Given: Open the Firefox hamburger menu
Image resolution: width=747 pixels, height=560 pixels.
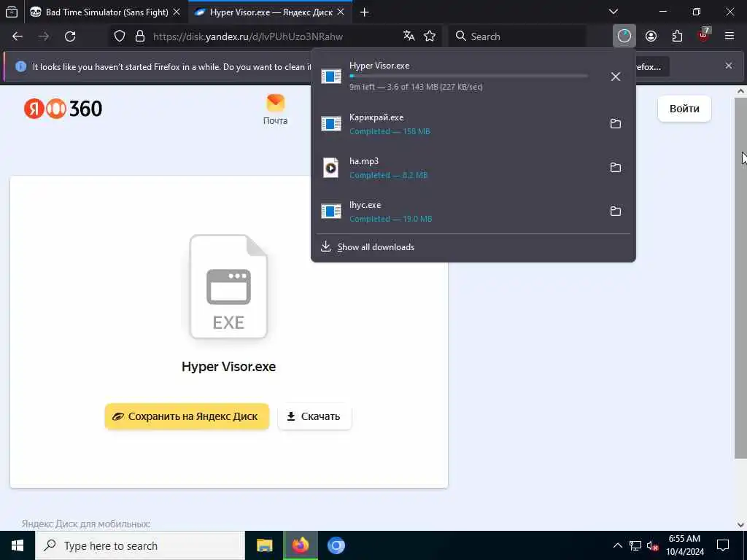Looking at the screenshot, I should pyautogui.click(x=729, y=36).
